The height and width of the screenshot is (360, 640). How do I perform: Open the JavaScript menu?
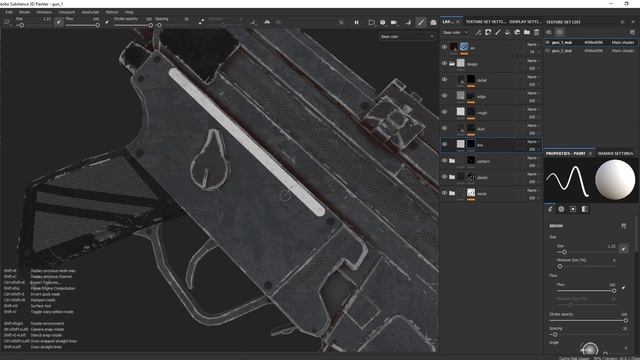(90, 12)
